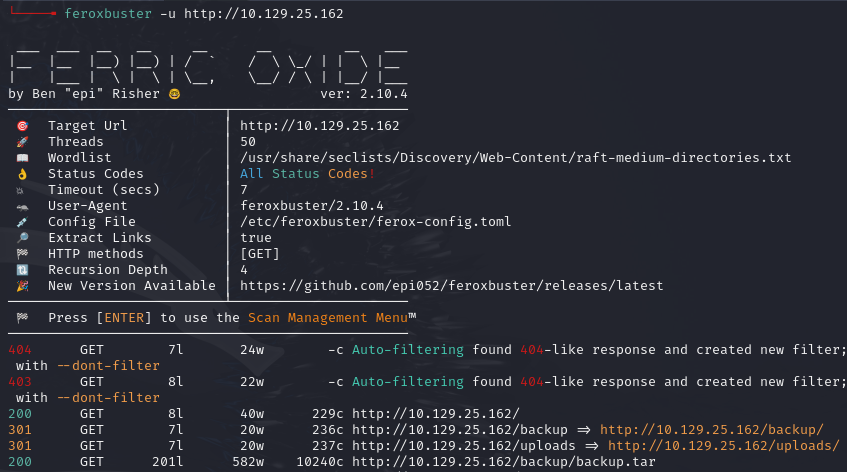Click the 'true' Extract Links value

point(256,238)
